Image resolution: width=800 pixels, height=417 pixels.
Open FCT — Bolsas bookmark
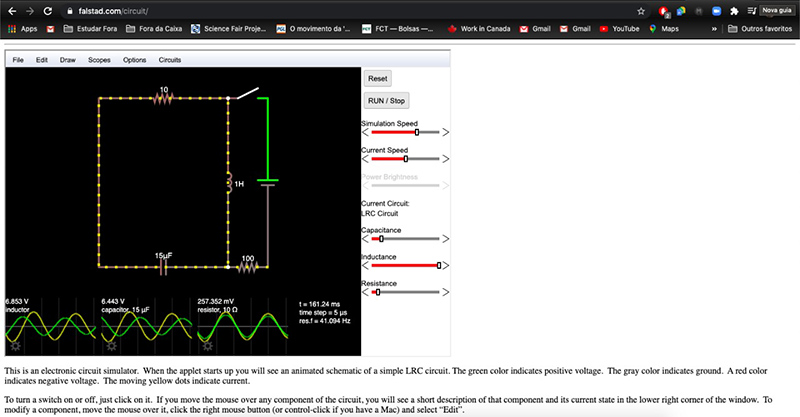tap(397, 29)
